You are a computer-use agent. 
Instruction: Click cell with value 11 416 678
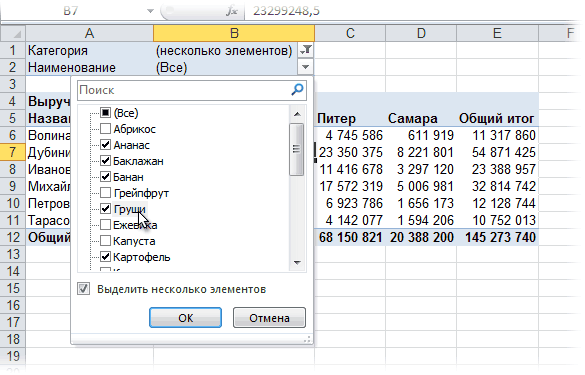pos(350,169)
